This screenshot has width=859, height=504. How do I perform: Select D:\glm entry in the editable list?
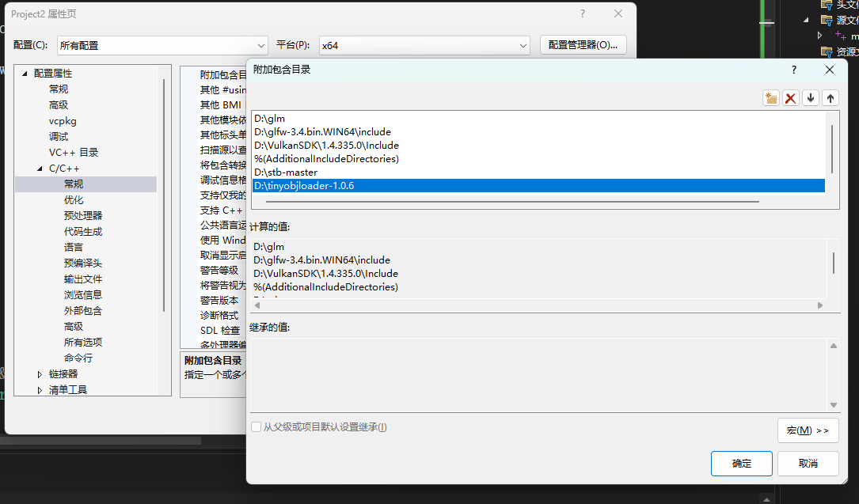pyautogui.click(x=538, y=119)
